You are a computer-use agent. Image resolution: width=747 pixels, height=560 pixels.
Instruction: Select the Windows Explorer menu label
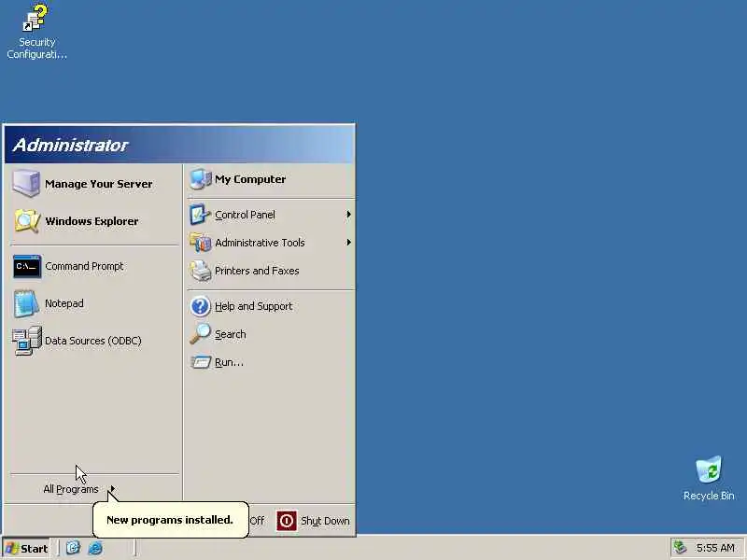pyautogui.click(x=92, y=221)
